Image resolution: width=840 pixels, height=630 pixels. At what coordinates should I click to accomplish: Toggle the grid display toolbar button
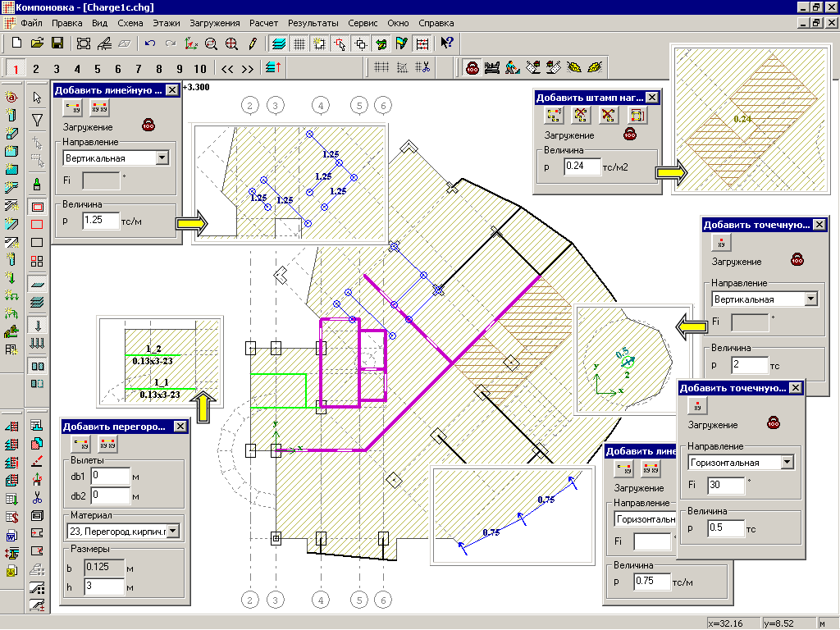tap(300, 43)
